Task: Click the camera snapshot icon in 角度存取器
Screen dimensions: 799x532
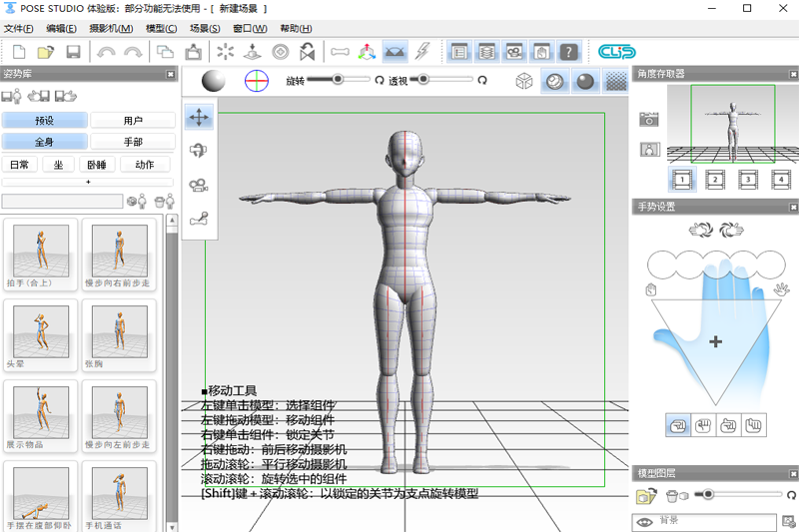Action: point(650,120)
